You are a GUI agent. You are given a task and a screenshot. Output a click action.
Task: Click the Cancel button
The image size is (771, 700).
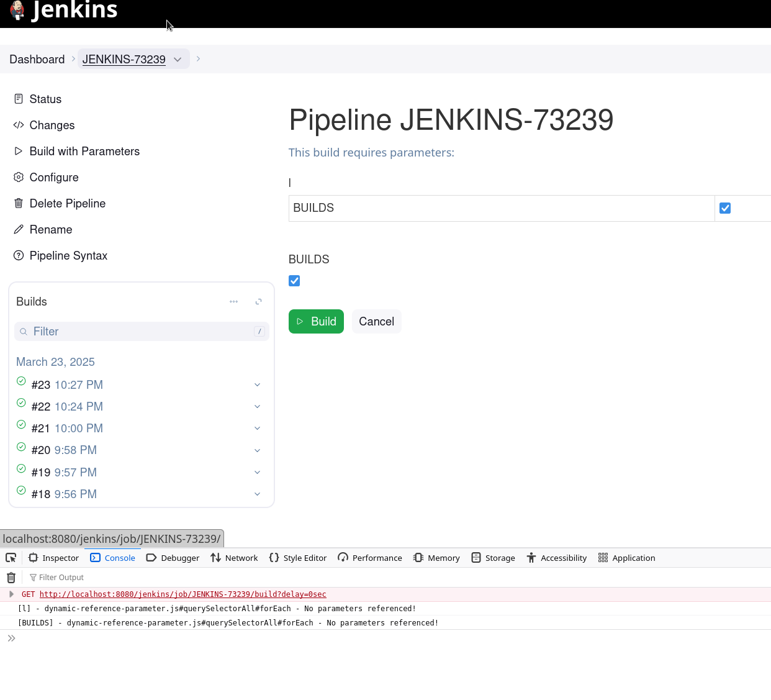coord(377,321)
